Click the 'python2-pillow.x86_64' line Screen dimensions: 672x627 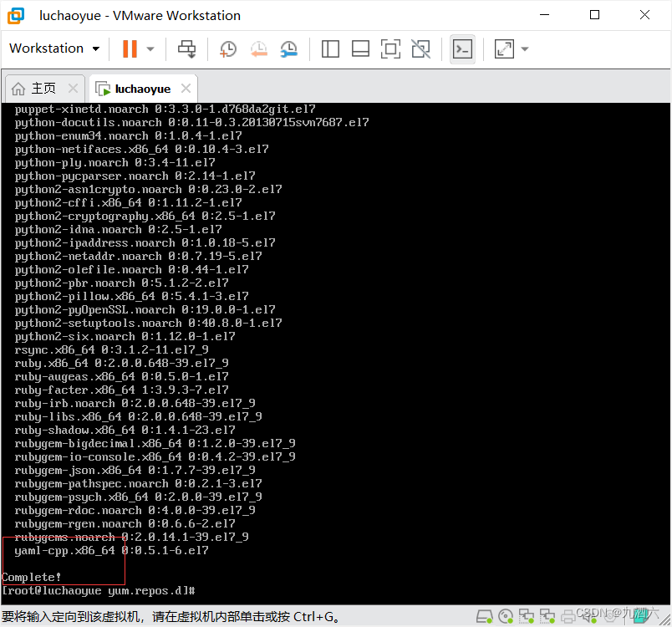[131, 297]
